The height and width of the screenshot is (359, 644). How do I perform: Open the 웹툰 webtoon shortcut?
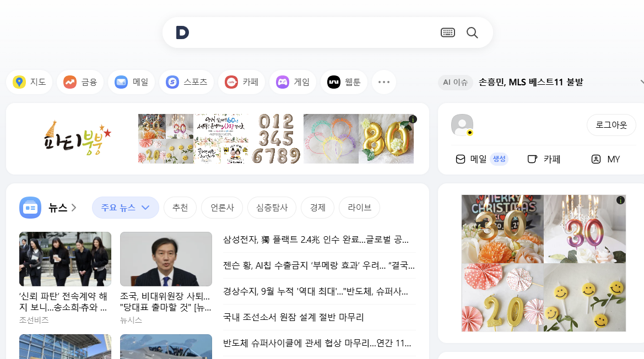click(x=344, y=82)
